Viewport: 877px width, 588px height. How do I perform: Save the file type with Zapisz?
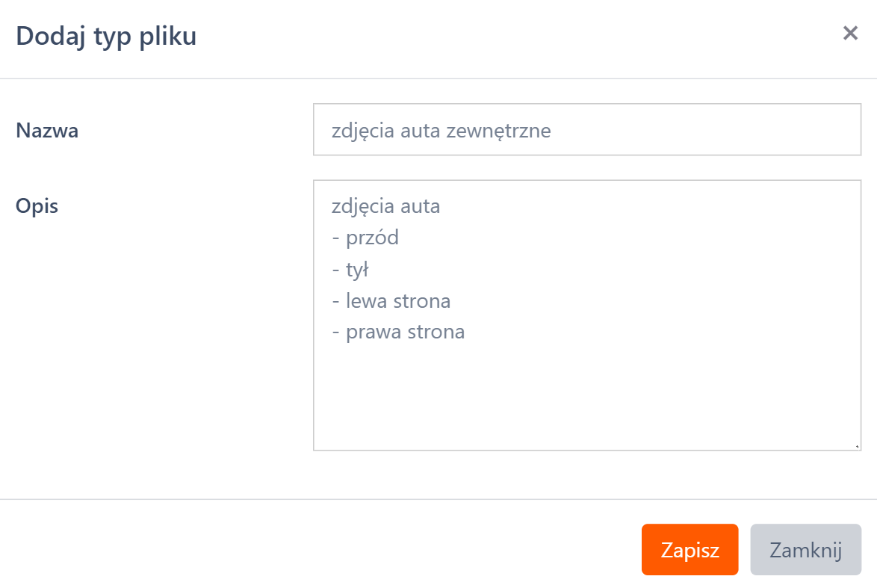tap(689, 550)
